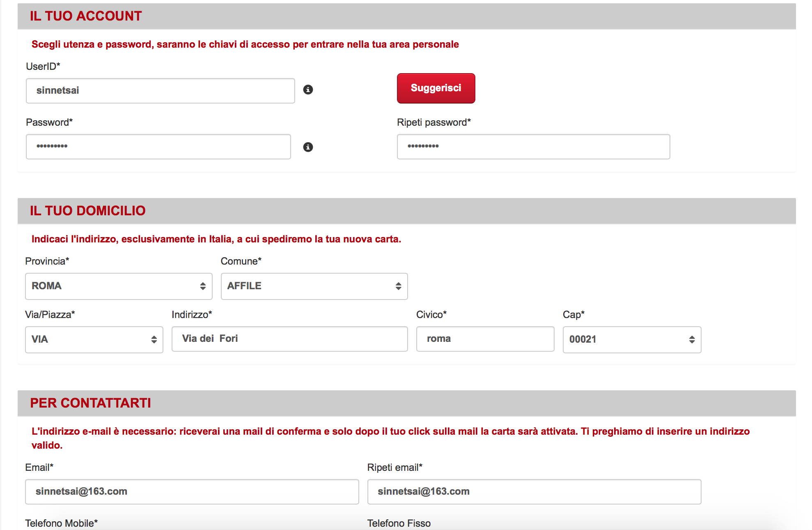The image size is (812, 530).
Task: Select the Password input field
Action: 158,147
